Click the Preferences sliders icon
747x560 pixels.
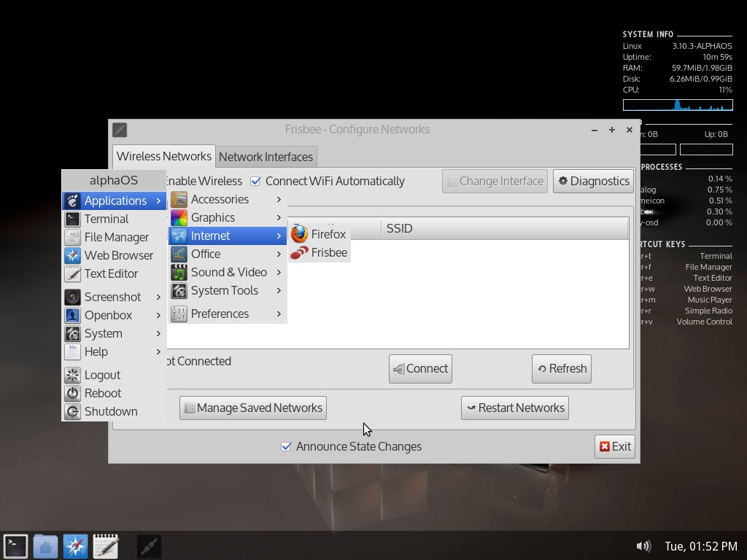pyautogui.click(x=179, y=314)
